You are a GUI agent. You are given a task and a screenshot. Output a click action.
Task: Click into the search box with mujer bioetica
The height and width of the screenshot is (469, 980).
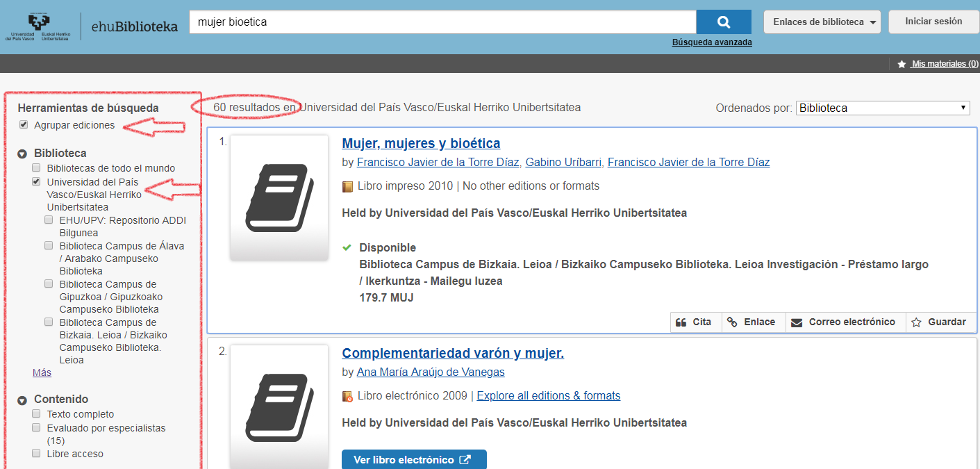[442, 22]
